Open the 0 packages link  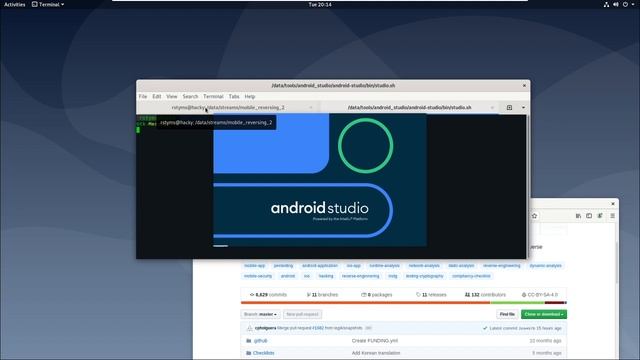[x=376, y=295]
